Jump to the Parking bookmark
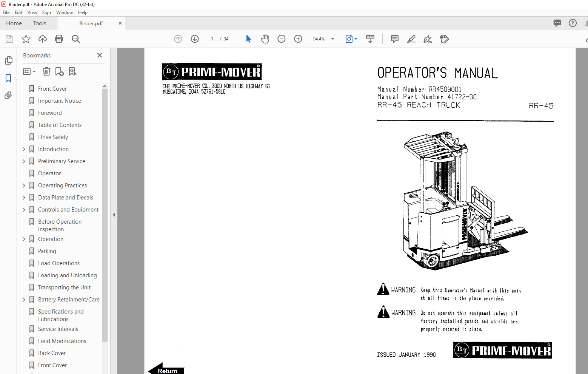Viewport: 588px width, 374px height. pyautogui.click(x=47, y=251)
